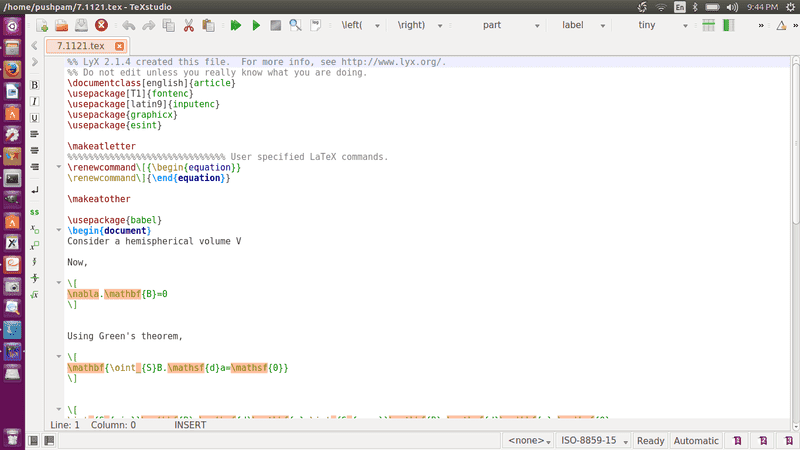Click the 'Automatic' status bar button
This screenshot has height=450, width=800.
click(696, 440)
